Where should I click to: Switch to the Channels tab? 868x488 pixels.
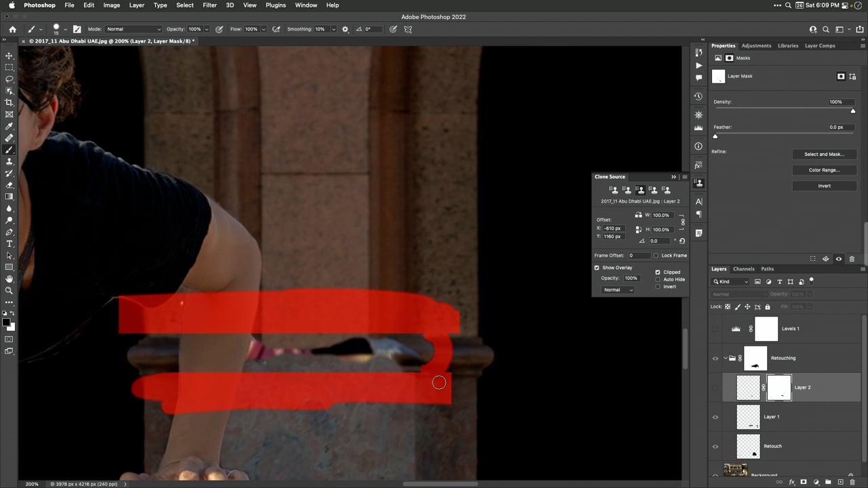[743, 269]
